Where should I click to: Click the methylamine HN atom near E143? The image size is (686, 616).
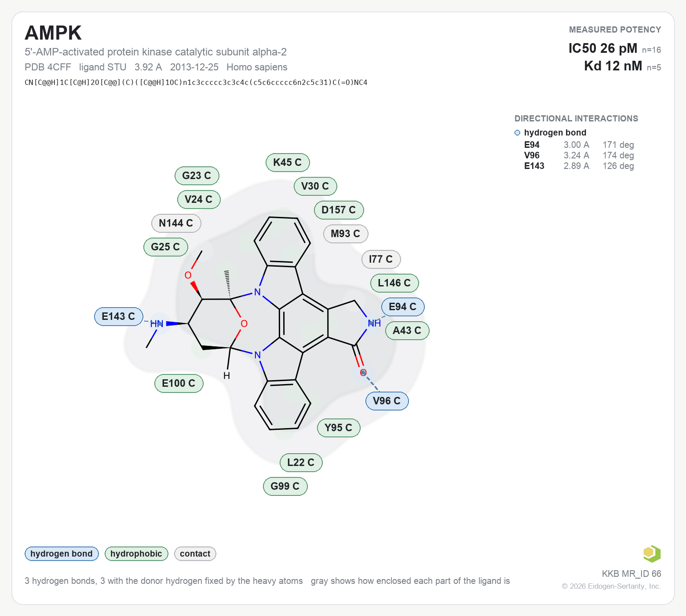[157, 324]
